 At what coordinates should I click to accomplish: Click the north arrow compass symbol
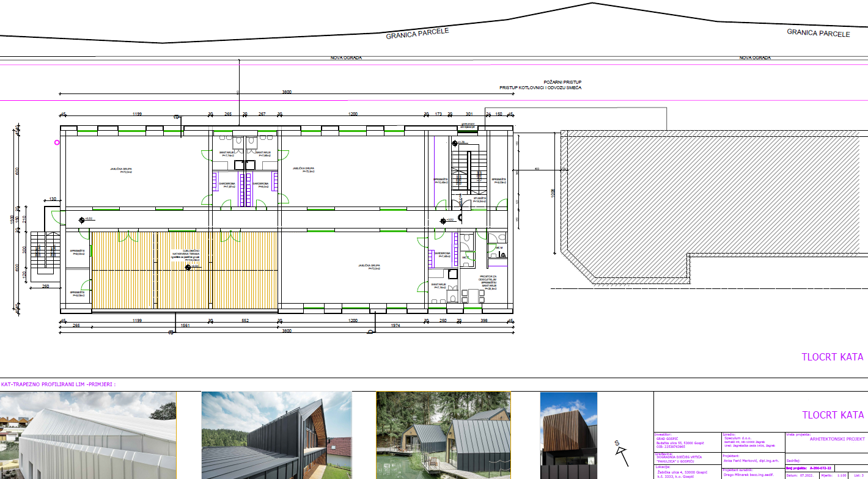pos(620,452)
